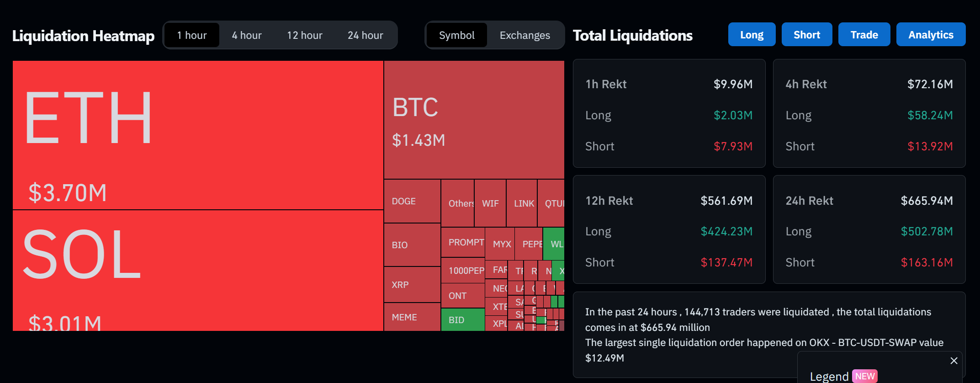
Task: Click the NEW badge beside Legend
Action: [x=865, y=376]
